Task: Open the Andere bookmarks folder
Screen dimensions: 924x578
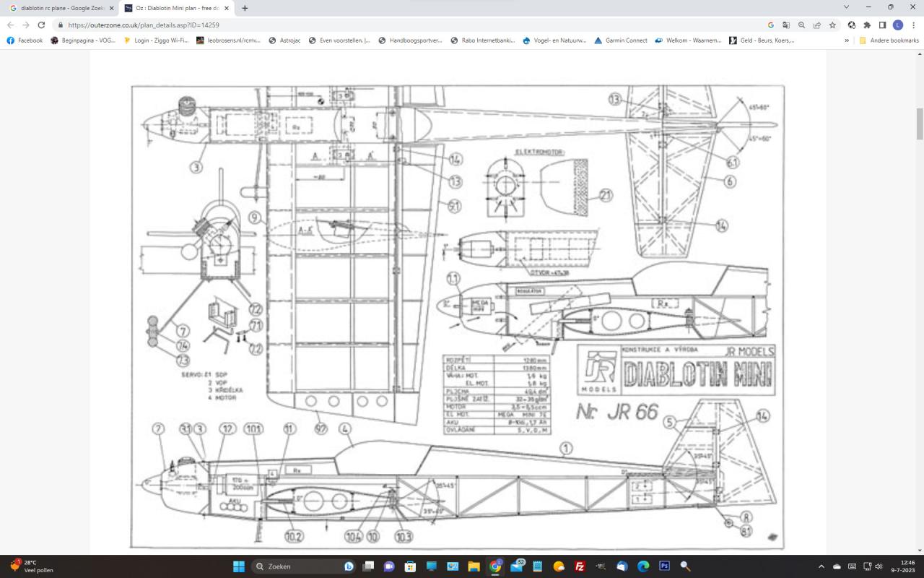Action: (x=889, y=40)
